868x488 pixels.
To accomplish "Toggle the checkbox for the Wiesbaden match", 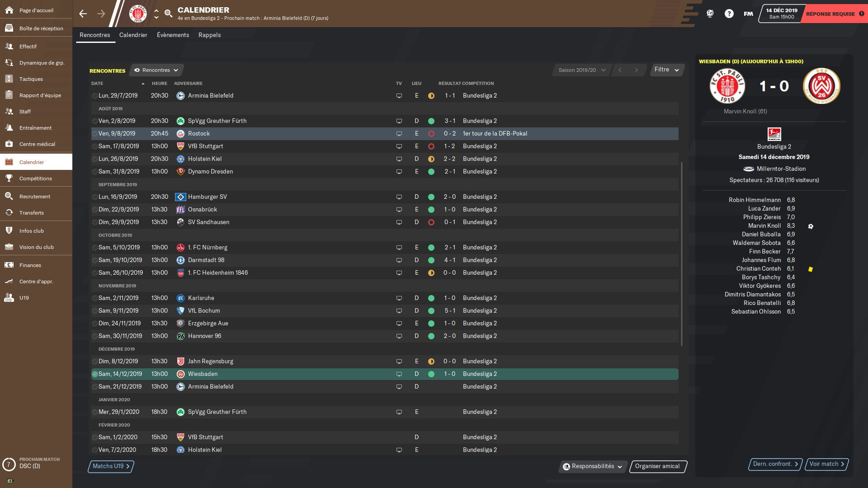I will point(95,374).
